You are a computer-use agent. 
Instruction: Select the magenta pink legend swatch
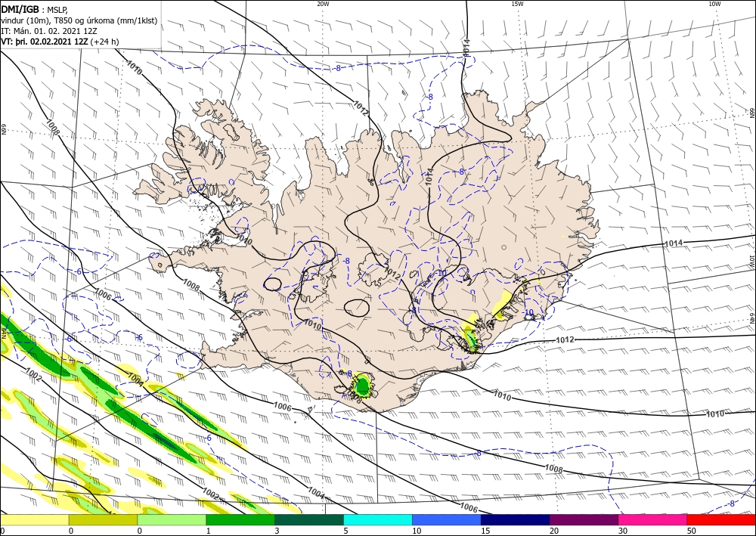pos(653,520)
